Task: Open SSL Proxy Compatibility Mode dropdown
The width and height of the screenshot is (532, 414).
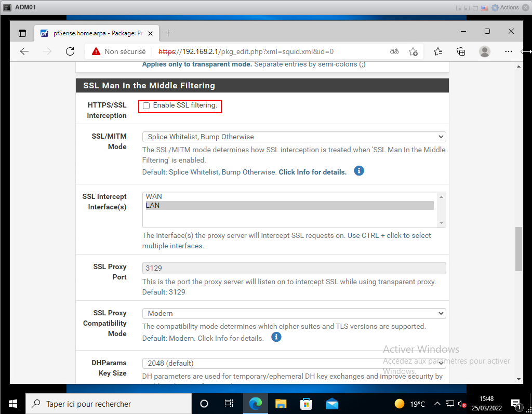Action: click(x=294, y=314)
